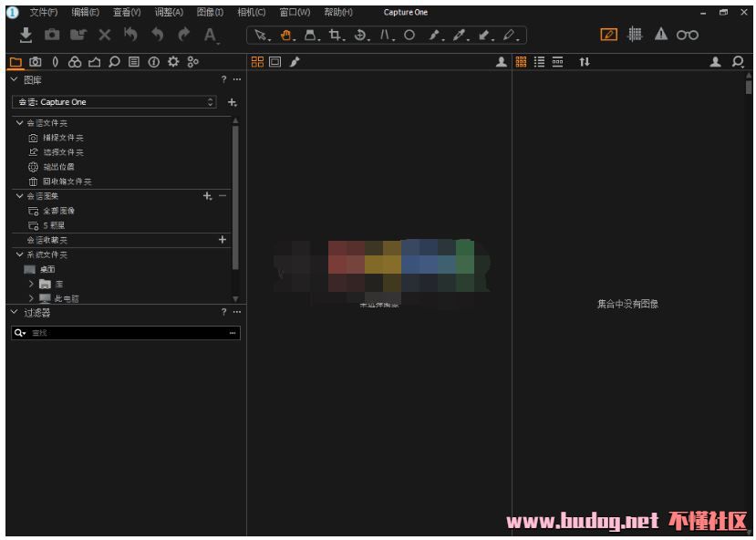Select the Pan hand cursor tool
Viewport: 756px width, 540px height.
point(286,35)
